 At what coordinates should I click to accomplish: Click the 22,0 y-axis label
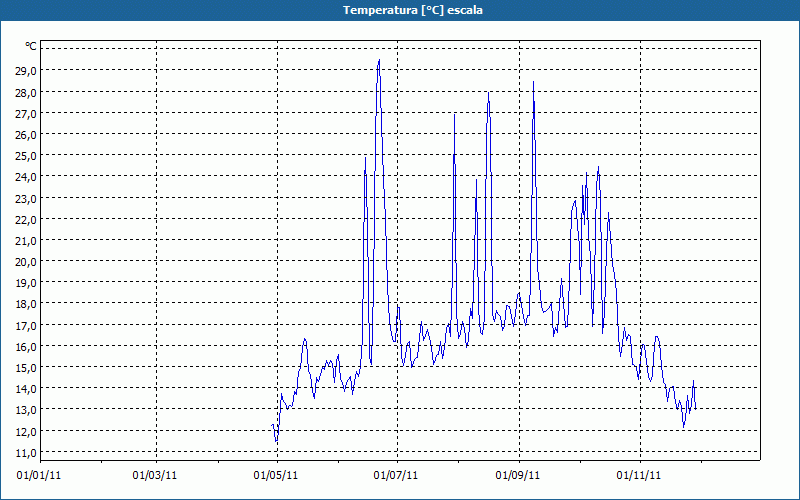(26, 219)
